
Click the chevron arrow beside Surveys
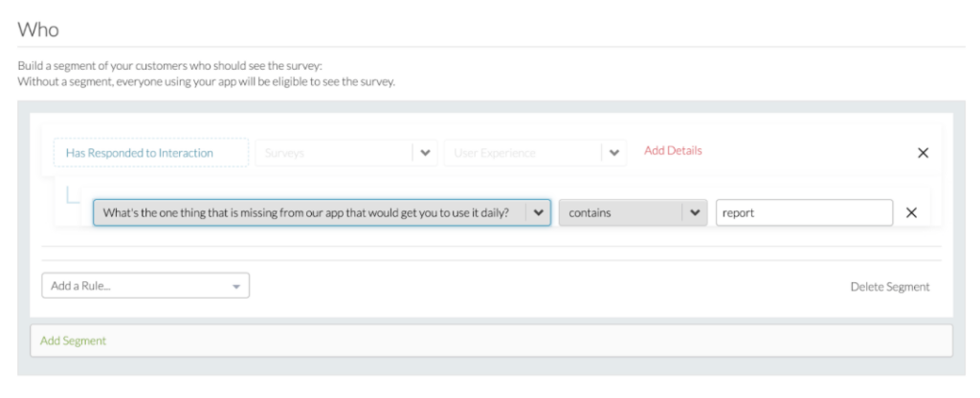[x=425, y=153]
